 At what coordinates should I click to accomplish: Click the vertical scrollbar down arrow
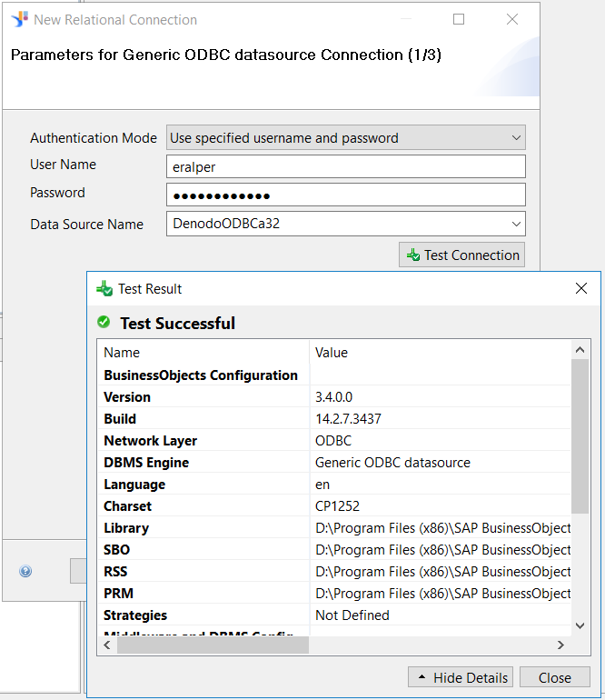(580, 625)
